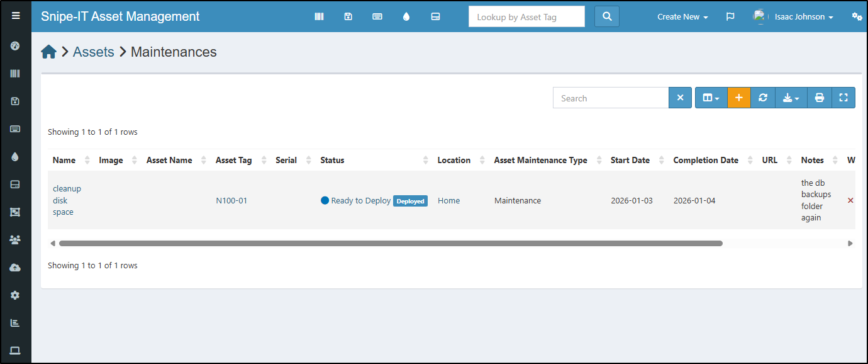
Task: Toggle the hamburger sidebar menu
Action: tap(16, 16)
